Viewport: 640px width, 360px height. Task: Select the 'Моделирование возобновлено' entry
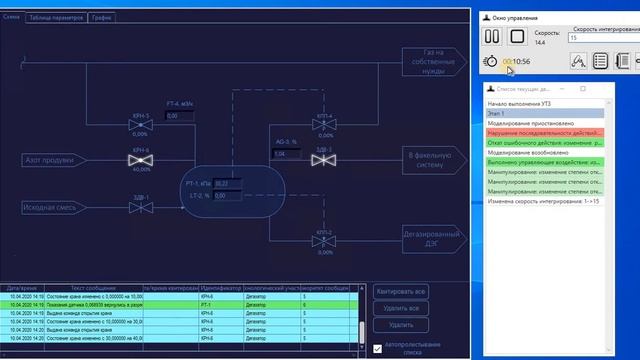coord(545,153)
